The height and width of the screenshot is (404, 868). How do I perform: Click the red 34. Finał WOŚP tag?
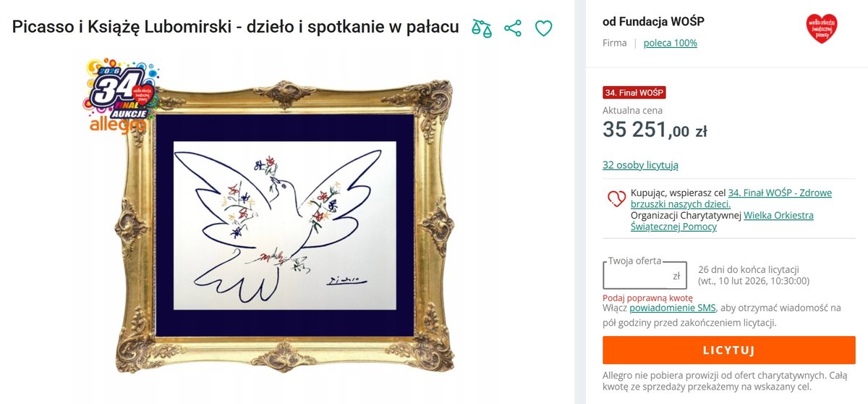point(634,92)
